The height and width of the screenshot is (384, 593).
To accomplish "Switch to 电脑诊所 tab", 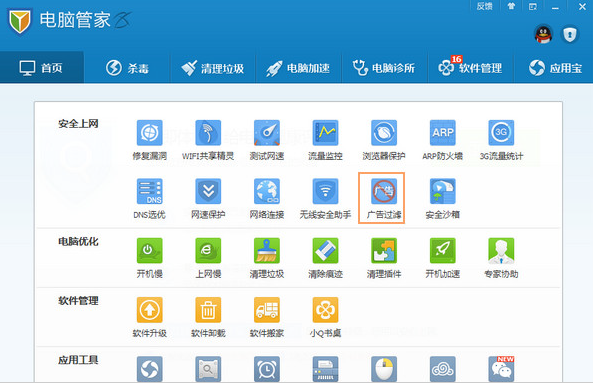I will click(x=384, y=67).
